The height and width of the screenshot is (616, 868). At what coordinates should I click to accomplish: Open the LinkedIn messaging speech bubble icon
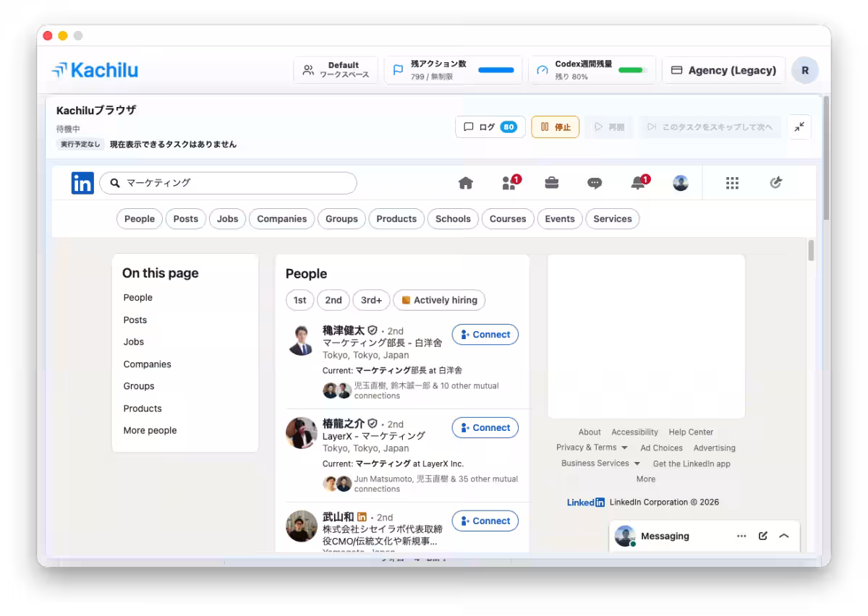tap(595, 183)
